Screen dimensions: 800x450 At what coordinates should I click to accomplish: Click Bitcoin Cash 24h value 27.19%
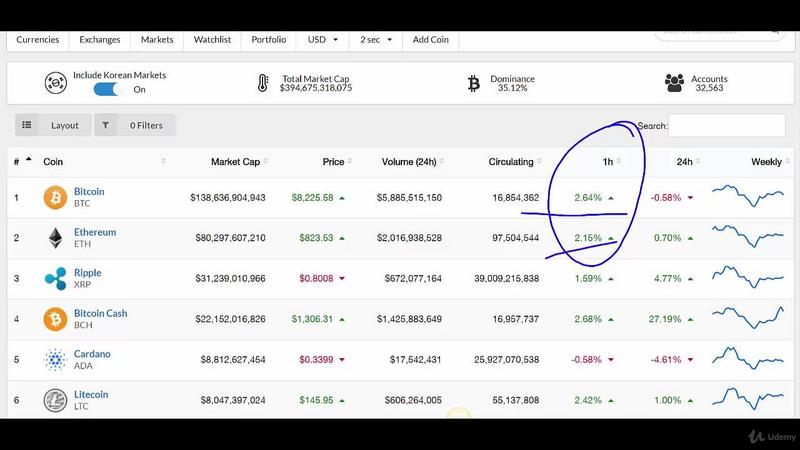(665, 319)
